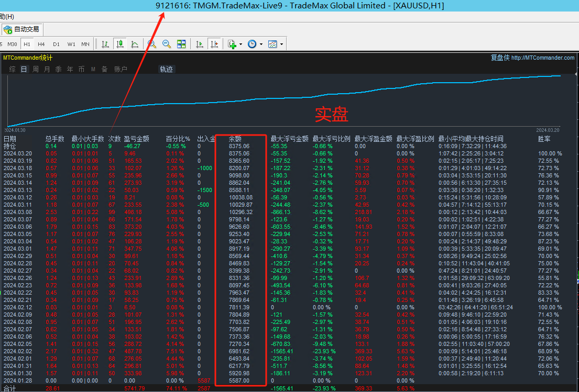Click the 盈亏金额 column header

[137, 139]
